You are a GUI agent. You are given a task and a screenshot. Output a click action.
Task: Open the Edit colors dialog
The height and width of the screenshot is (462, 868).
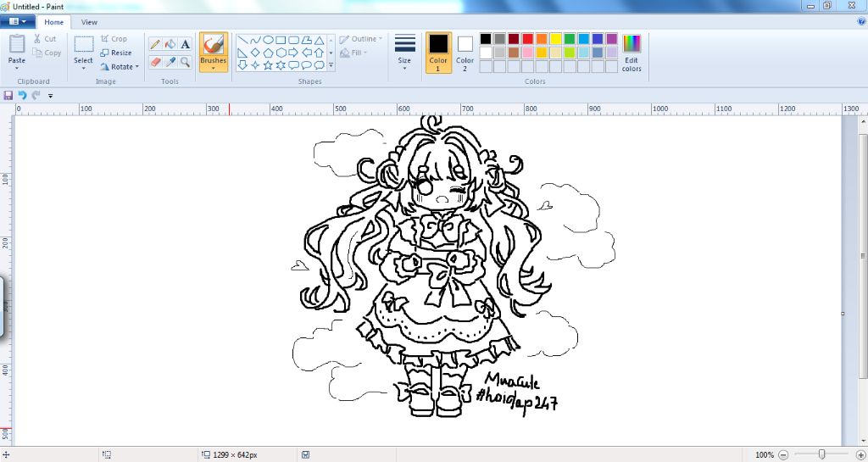632,53
